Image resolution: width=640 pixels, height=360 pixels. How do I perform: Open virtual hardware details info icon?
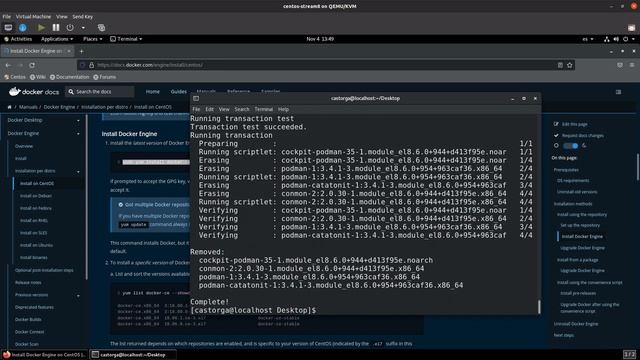point(22,27)
